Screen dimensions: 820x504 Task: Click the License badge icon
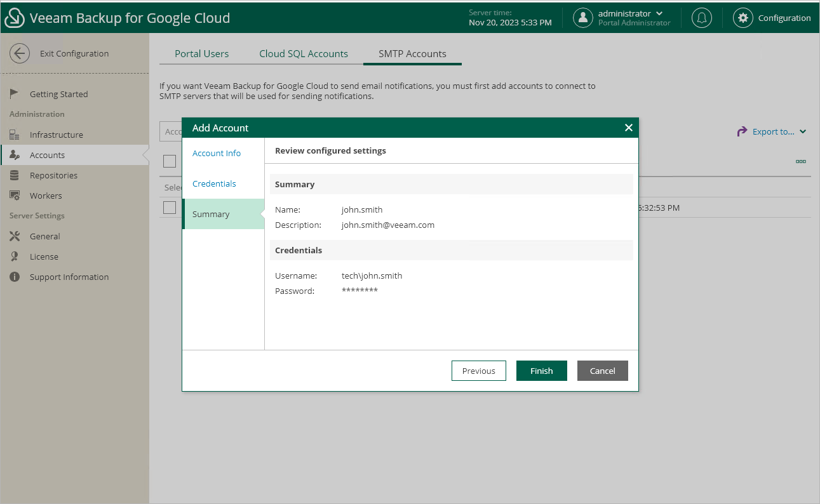pos(15,256)
